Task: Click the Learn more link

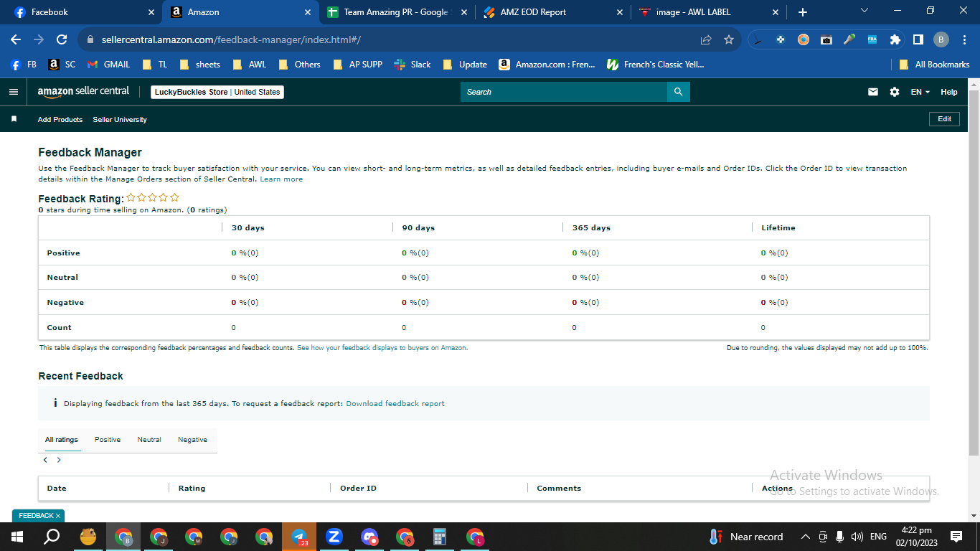Action: click(x=281, y=179)
